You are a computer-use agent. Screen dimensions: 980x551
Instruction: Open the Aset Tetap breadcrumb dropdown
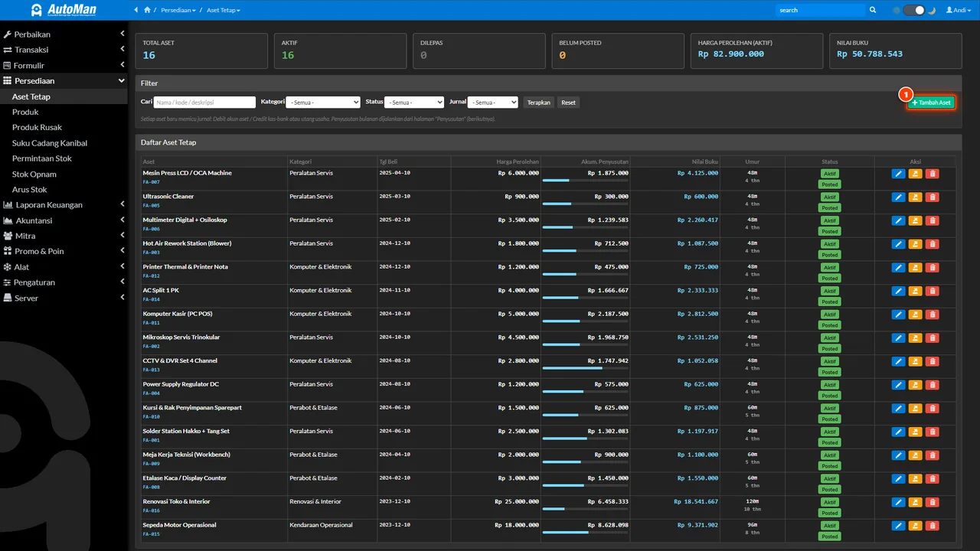tap(224, 10)
